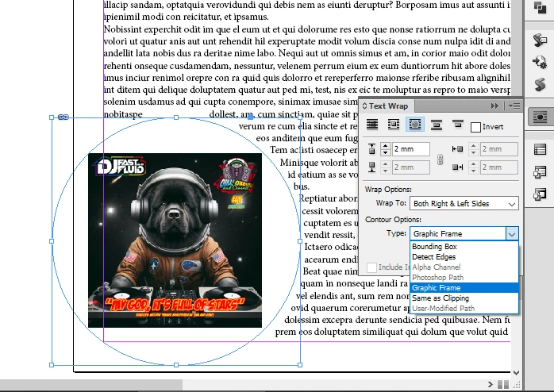Cycle panel size via Text Wrap tab arrows
The image size is (554, 392).
[364, 106]
